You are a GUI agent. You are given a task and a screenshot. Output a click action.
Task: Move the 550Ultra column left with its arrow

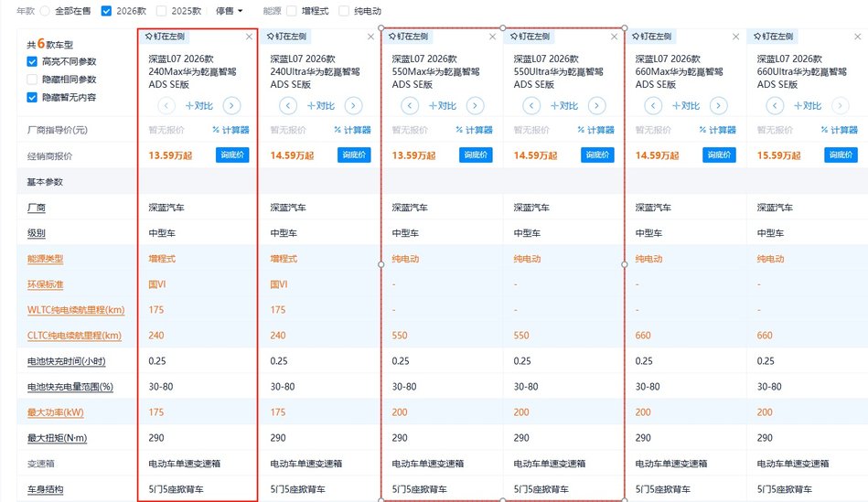531,105
